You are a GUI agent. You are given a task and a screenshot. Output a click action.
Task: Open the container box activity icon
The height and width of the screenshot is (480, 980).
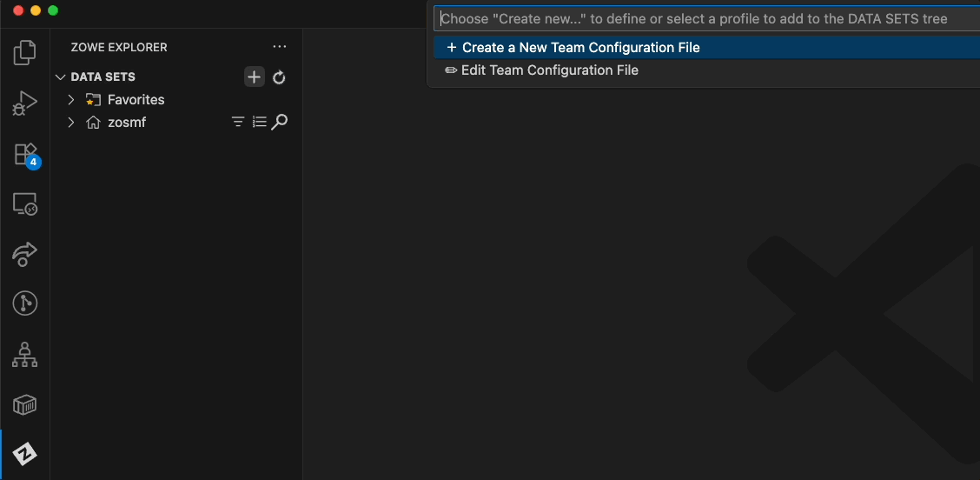[x=25, y=405]
